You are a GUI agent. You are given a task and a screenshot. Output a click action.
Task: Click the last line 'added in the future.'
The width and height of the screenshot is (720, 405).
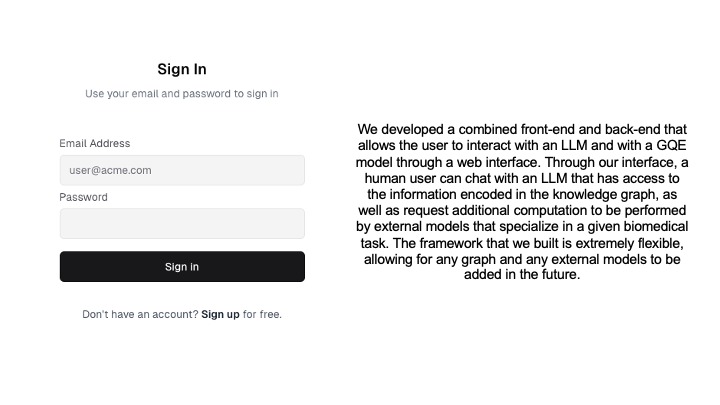[x=522, y=275]
